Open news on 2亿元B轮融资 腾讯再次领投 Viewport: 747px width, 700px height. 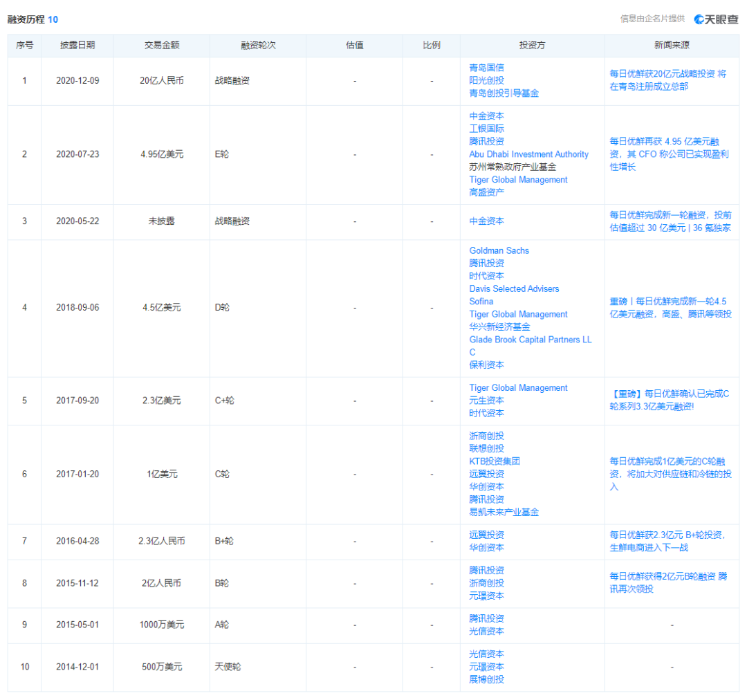[x=668, y=583]
